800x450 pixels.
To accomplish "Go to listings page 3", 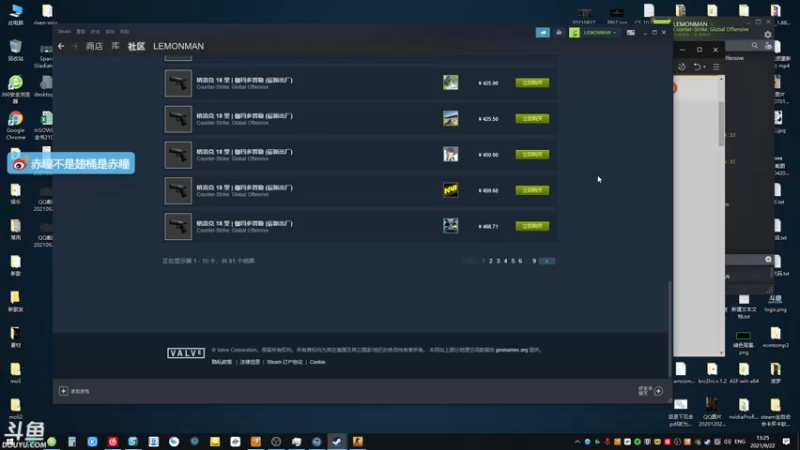I will pyautogui.click(x=498, y=261).
